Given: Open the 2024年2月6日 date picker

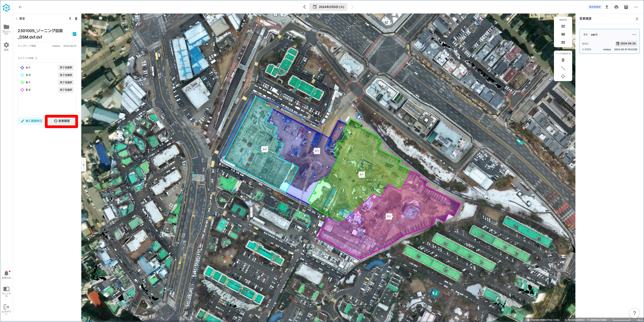Looking at the screenshot, I should [329, 7].
